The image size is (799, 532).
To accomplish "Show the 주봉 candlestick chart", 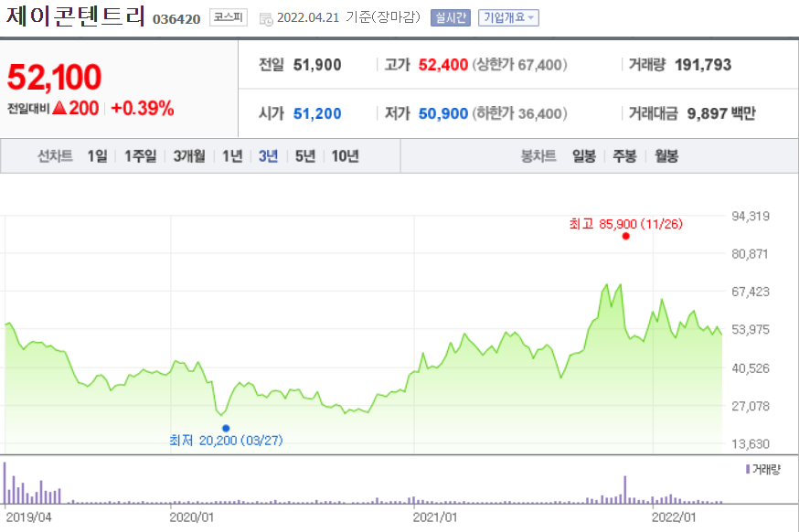I will click(624, 156).
